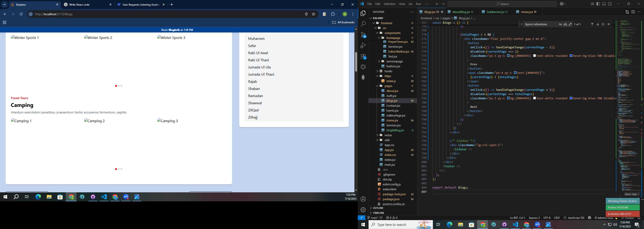Open the Extensions view in VS Code

(x=363, y=56)
